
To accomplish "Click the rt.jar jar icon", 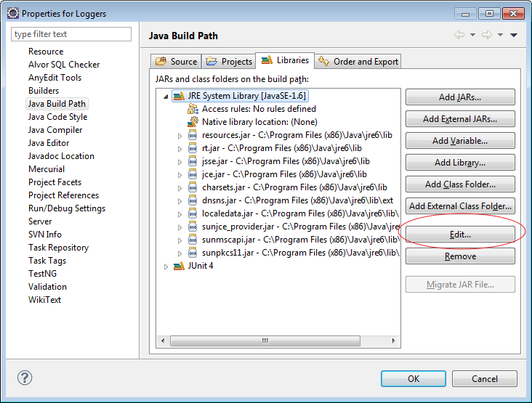I will 193,148.
